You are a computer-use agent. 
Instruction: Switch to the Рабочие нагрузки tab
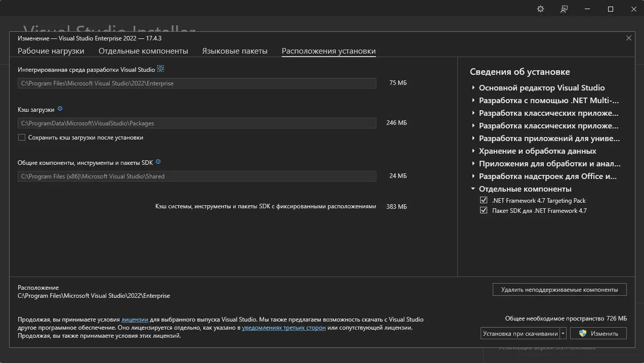tap(51, 51)
